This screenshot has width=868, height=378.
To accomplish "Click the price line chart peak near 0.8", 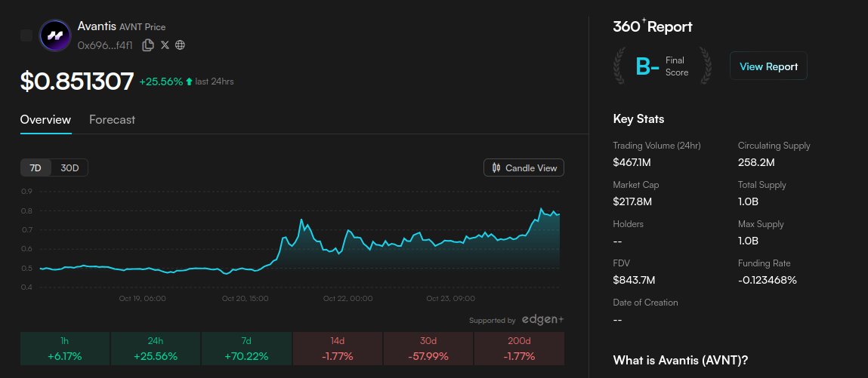I will point(542,210).
